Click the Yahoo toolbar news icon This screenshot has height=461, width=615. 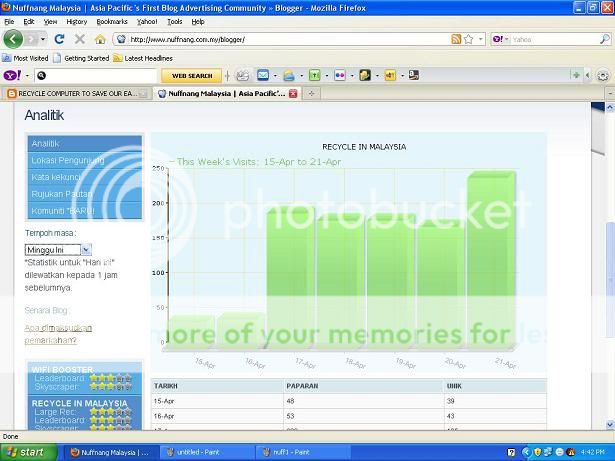(243, 75)
